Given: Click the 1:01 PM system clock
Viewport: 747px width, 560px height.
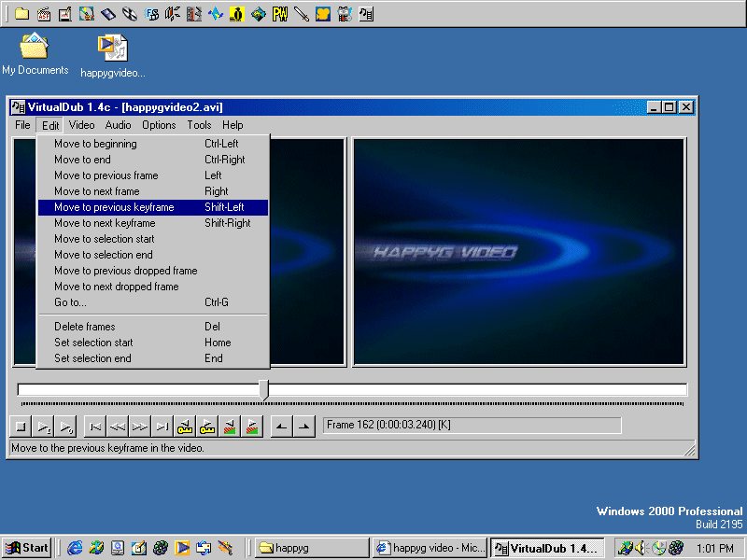Looking at the screenshot, I should tap(715, 549).
